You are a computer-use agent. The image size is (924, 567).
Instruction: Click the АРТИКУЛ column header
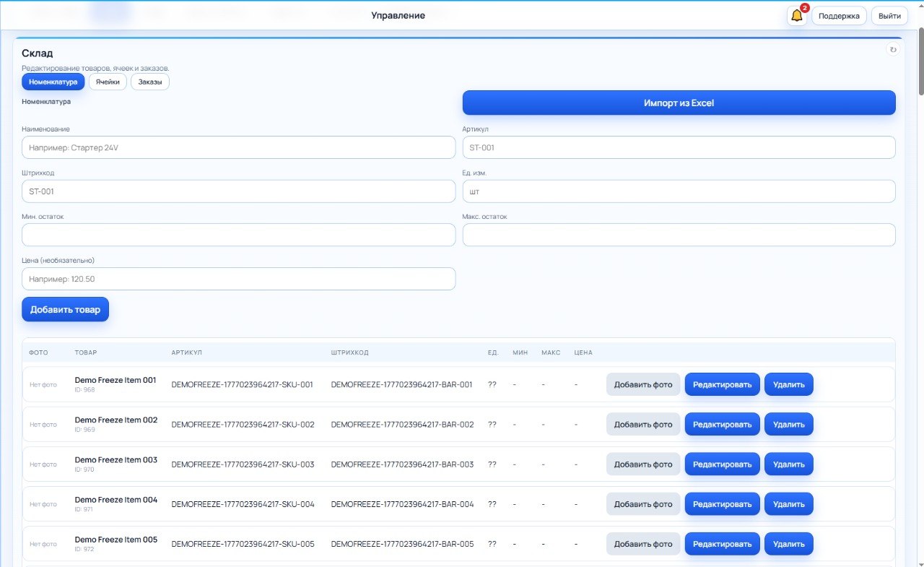[x=186, y=352]
